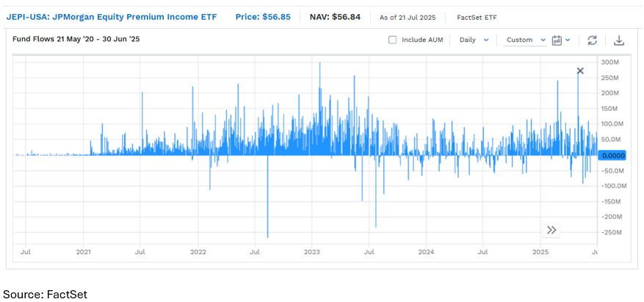The height and width of the screenshot is (302, 644).
Task: Click the As of 21 Jul 2025 text
Action: pos(408,18)
